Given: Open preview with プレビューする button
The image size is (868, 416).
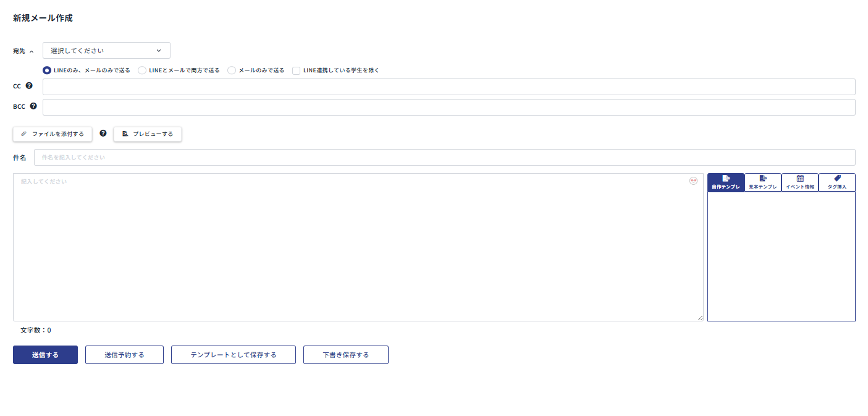Looking at the screenshot, I should click(148, 134).
